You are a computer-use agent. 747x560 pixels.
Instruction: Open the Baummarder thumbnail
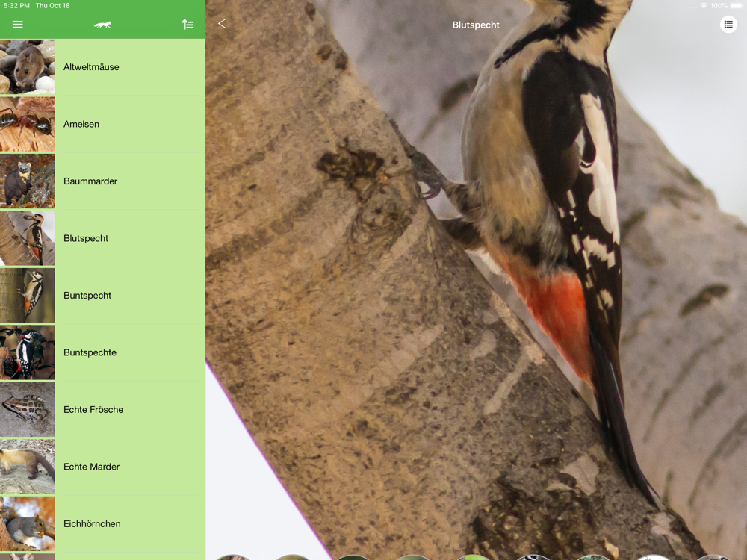(27, 181)
